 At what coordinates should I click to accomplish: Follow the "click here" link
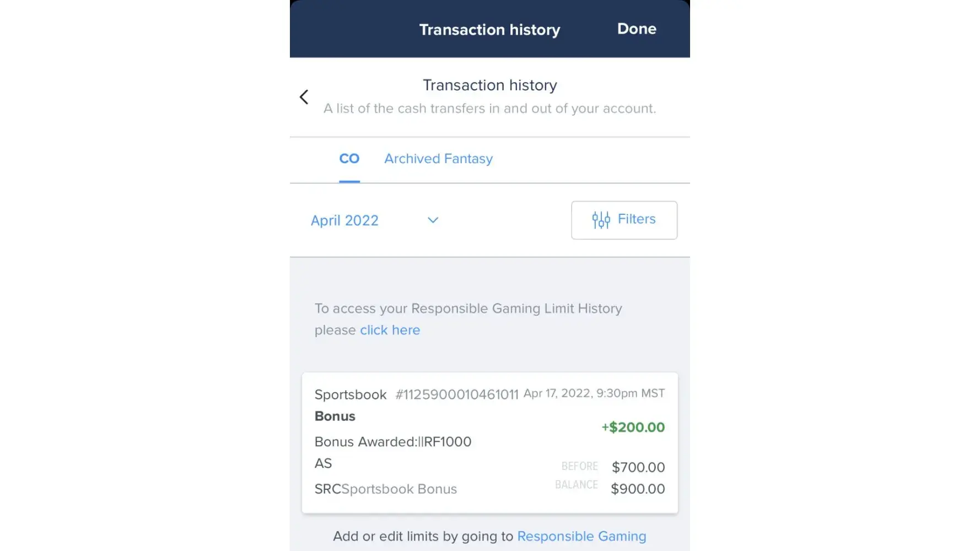pos(390,330)
